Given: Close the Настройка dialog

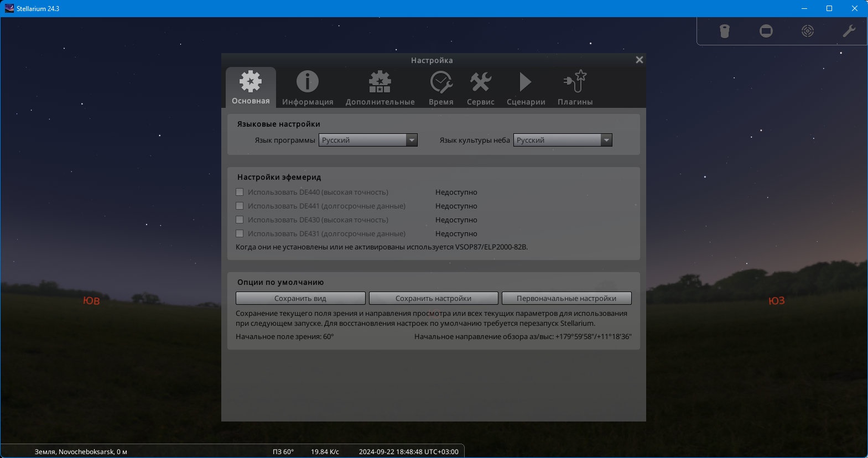Looking at the screenshot, I should 639,60.
